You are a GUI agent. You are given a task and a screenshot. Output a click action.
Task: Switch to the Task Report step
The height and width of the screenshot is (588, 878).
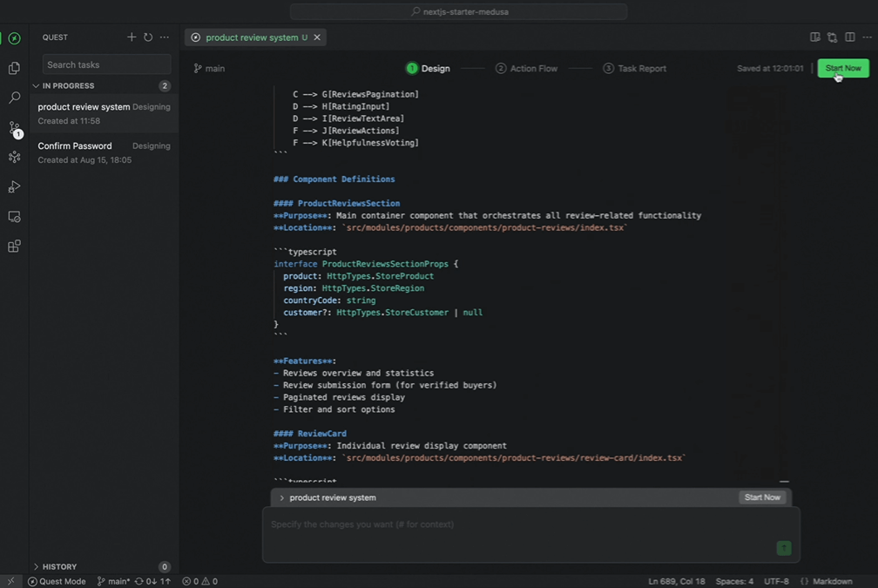point(634,68)
